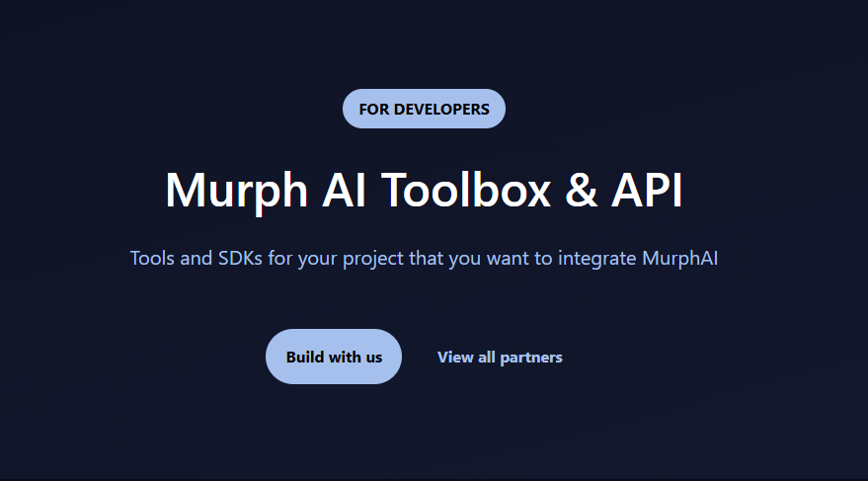
Task: Click the Build with us button
Action: [334, 357]
